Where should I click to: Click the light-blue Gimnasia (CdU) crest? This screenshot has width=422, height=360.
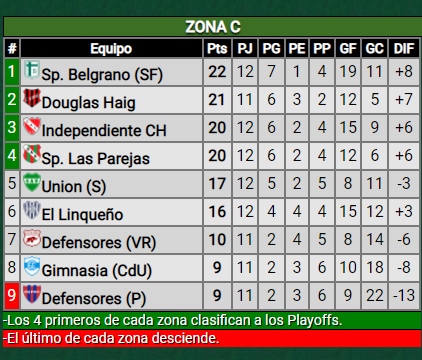(32, 266)
